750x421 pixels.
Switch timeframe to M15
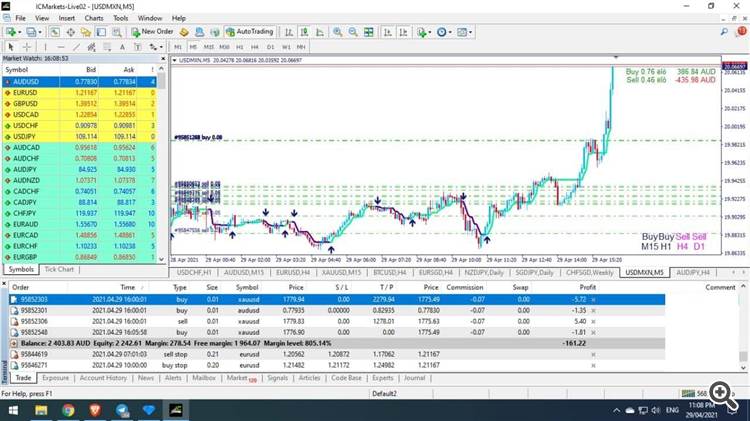click(209, 47)
